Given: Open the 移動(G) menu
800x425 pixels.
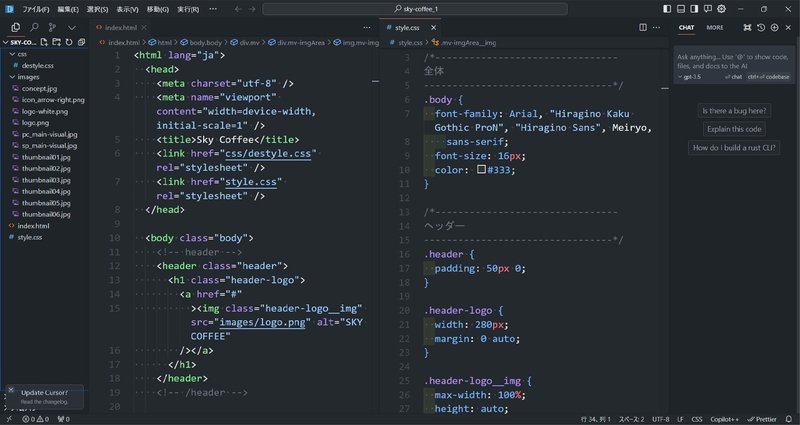Looking at the screenshot, I should [x=158, y=9].
